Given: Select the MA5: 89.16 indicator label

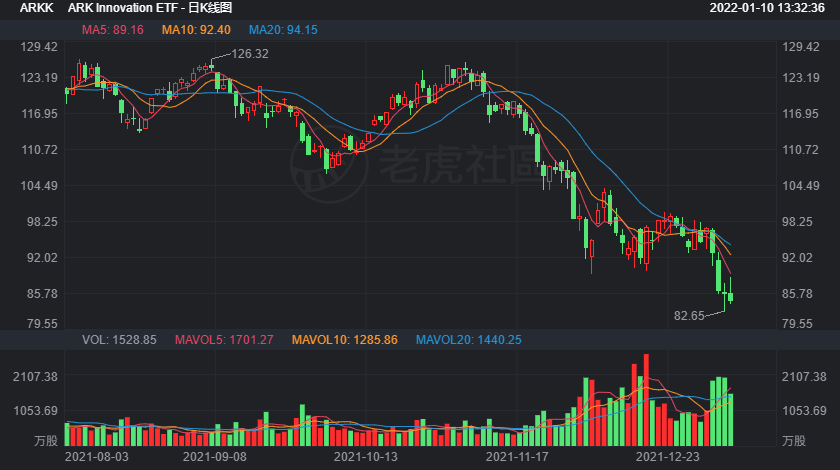Looking at the screenshot, I should [x=112, y=30].
